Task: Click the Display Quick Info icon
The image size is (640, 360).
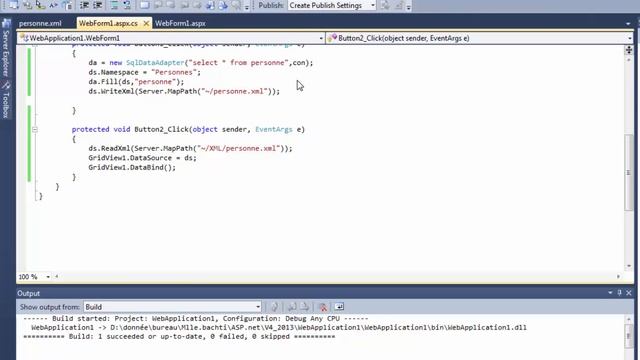Action: coord(40,5)
